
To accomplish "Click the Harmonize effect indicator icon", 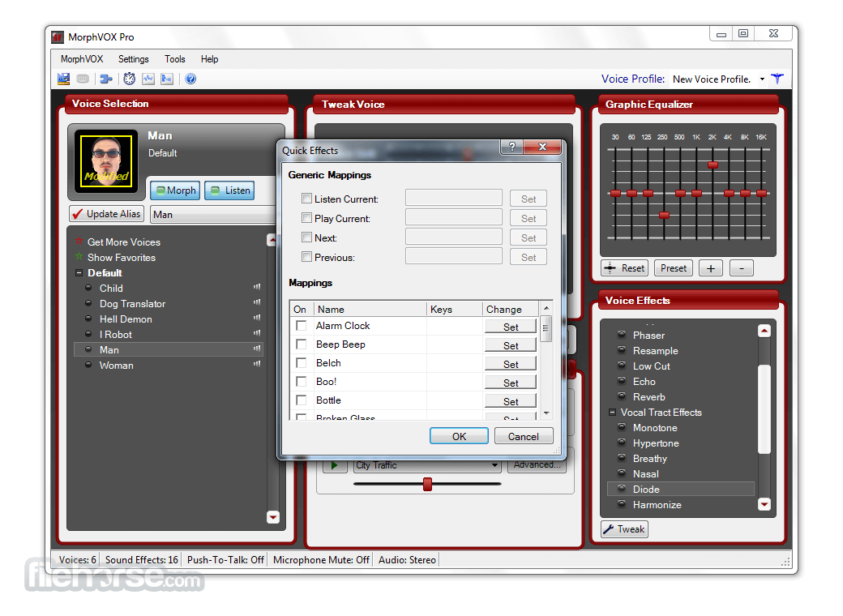I will [x=622, y=503].
